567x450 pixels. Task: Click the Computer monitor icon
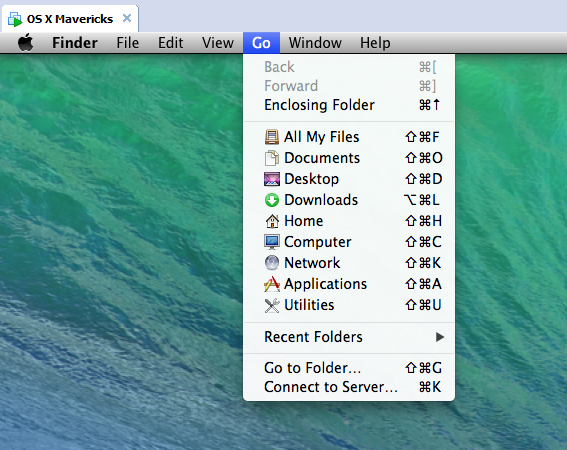[x=272, y=242]
